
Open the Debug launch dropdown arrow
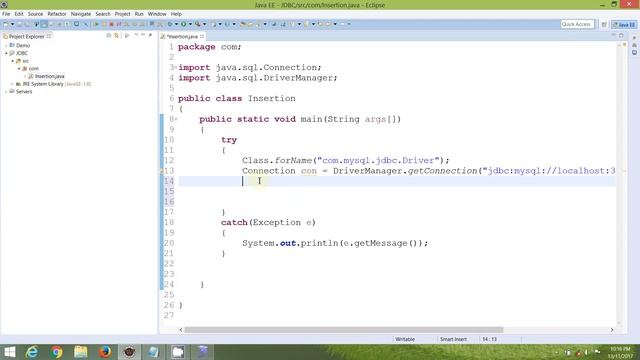(x=176, y=24)
